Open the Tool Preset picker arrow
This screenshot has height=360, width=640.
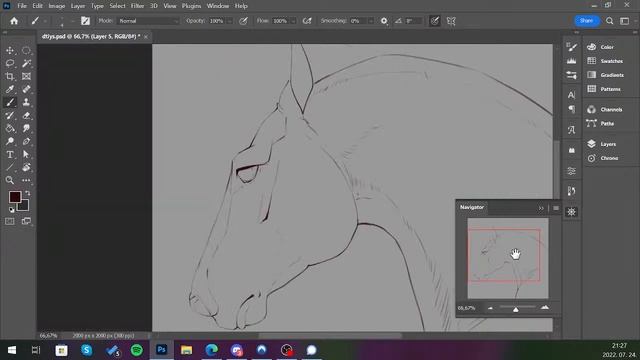pyautogui.click(x=45, y=21)
